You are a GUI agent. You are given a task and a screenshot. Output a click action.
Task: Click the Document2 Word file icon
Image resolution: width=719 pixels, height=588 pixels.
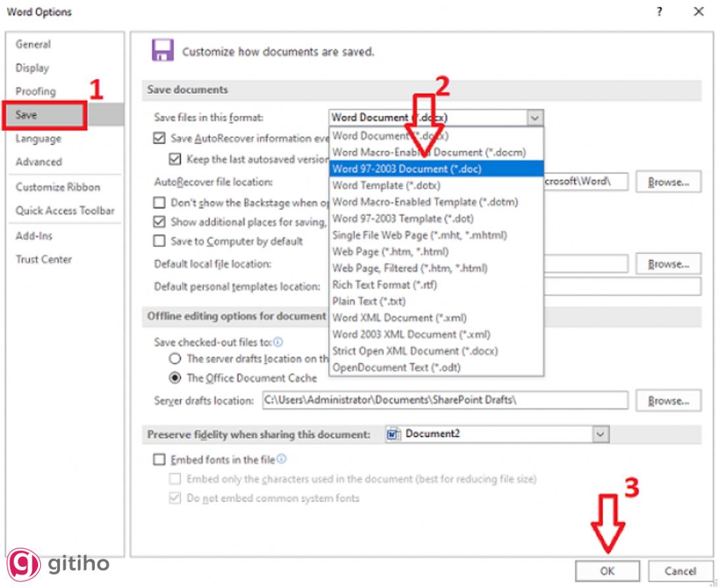(x=393, y=433)
